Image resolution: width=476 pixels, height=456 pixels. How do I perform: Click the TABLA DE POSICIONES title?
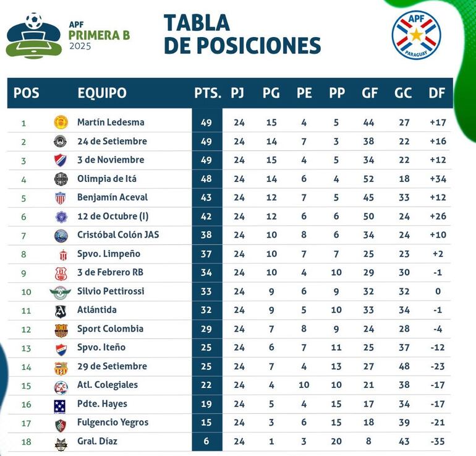(x=242, y=34)
